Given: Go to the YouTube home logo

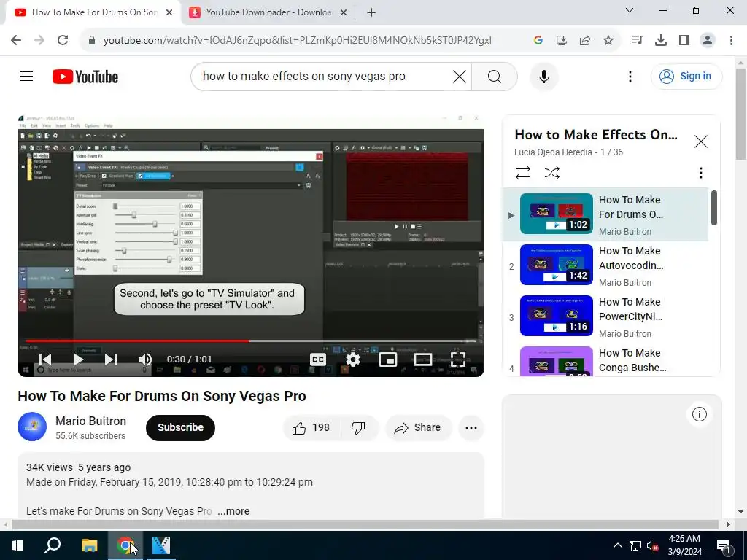Looking at the screenshot, I should (85, 77).
